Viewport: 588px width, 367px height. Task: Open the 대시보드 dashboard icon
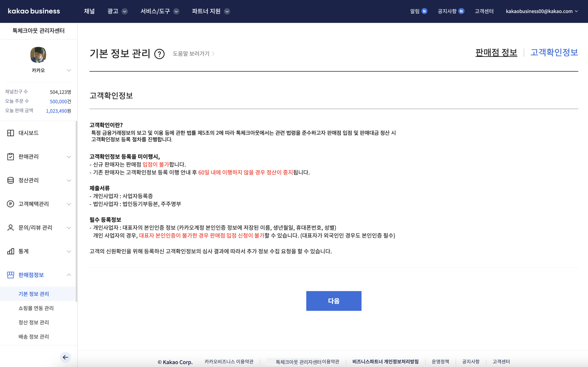coord(11,133)
